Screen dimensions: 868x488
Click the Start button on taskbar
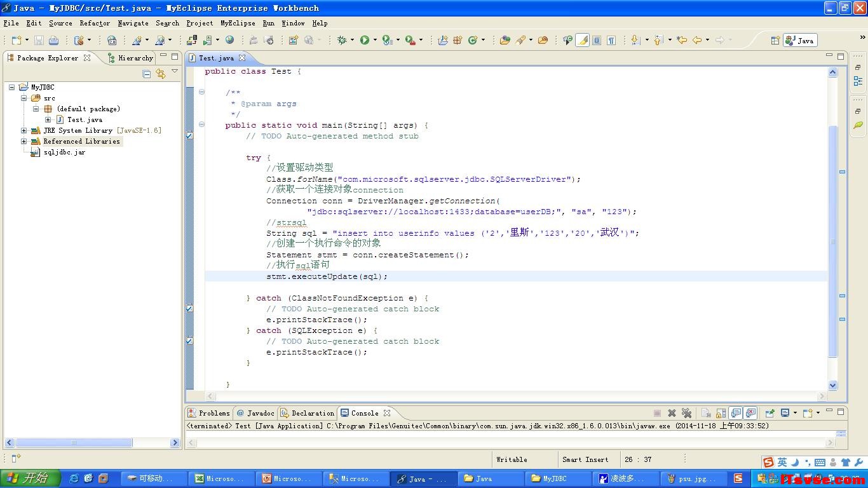pyautogui.click(x=30, y=478)
